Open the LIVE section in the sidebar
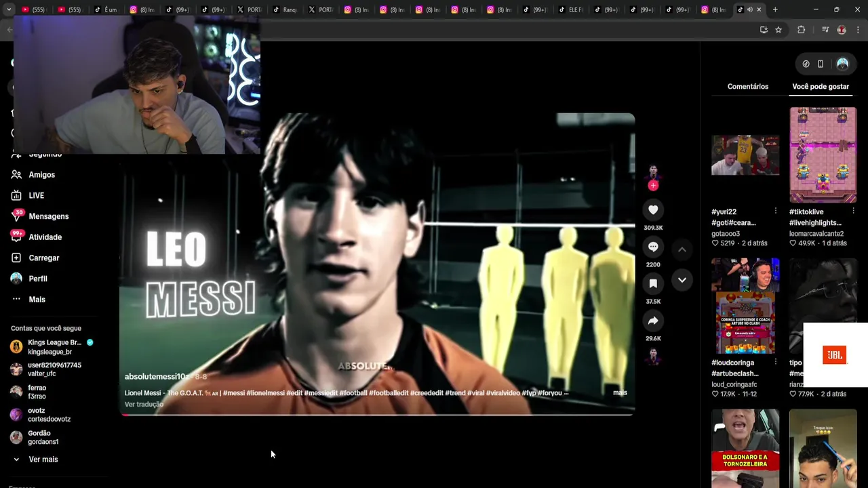The image size is (868, 488). click(x=36, y=196)
